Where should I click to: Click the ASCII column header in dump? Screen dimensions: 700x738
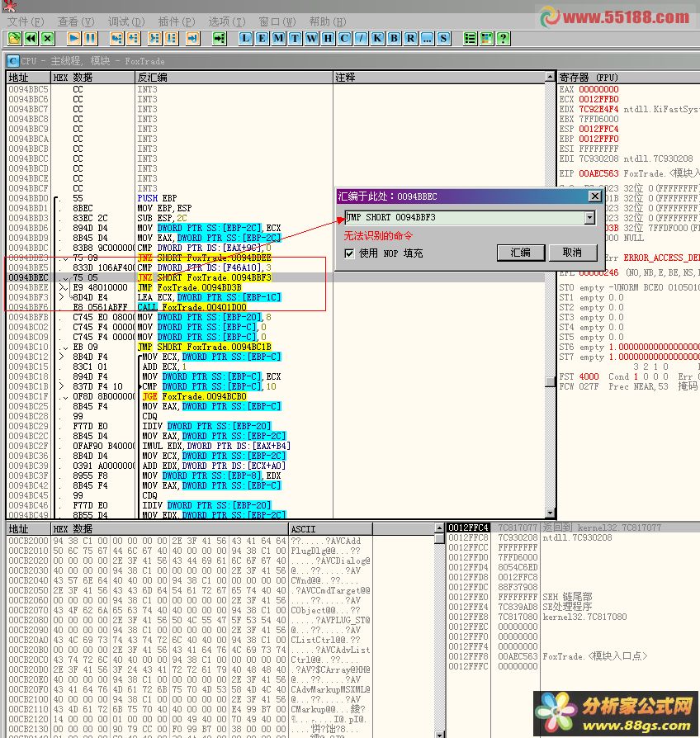330,529
